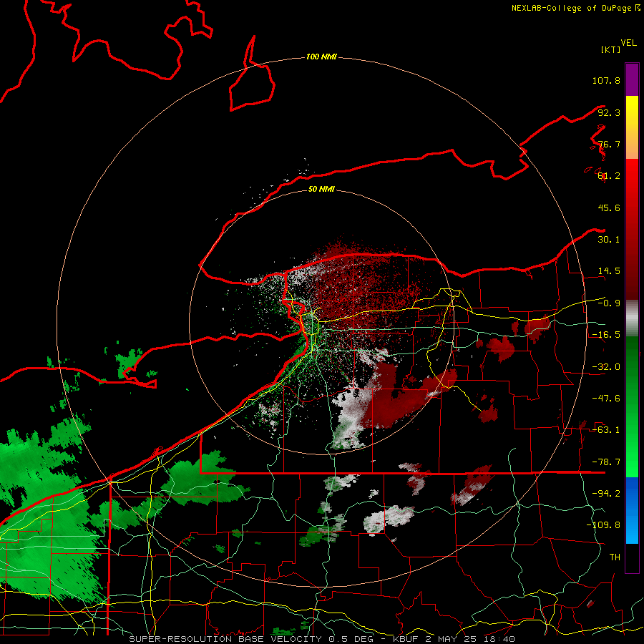Screen dimensions: 644x644
Task: Pick the blue segment of velocity color bar
Action: pos(632,510)
